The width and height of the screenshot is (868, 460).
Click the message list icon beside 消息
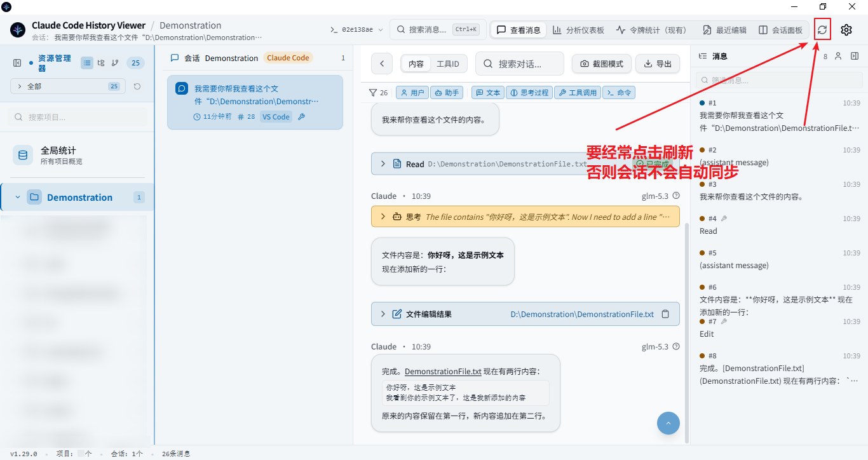point(702,56)
